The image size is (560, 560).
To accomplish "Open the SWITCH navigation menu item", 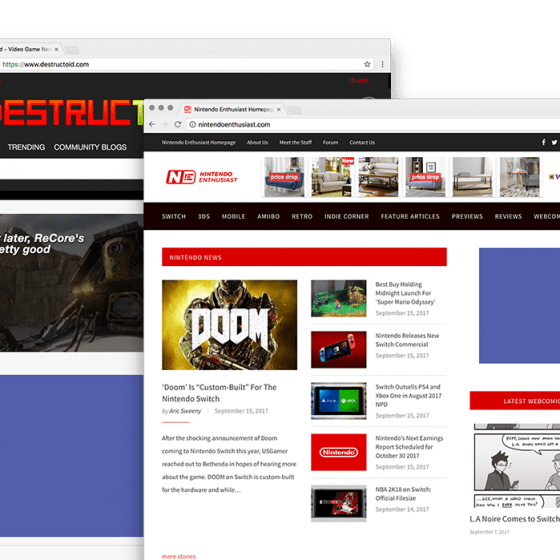I will pos(174,216).
